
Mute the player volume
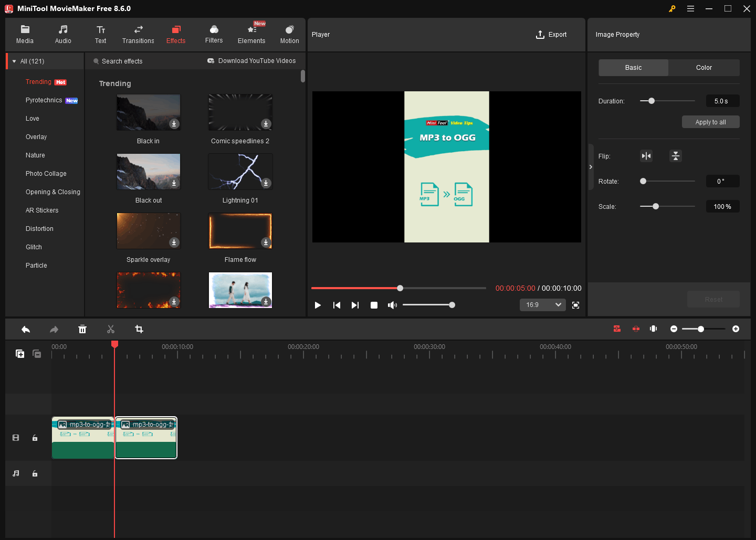392,304
